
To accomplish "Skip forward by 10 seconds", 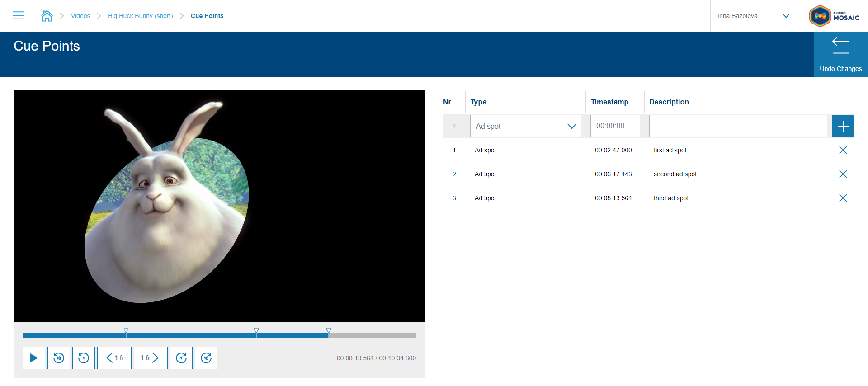I will coord(206,358).
